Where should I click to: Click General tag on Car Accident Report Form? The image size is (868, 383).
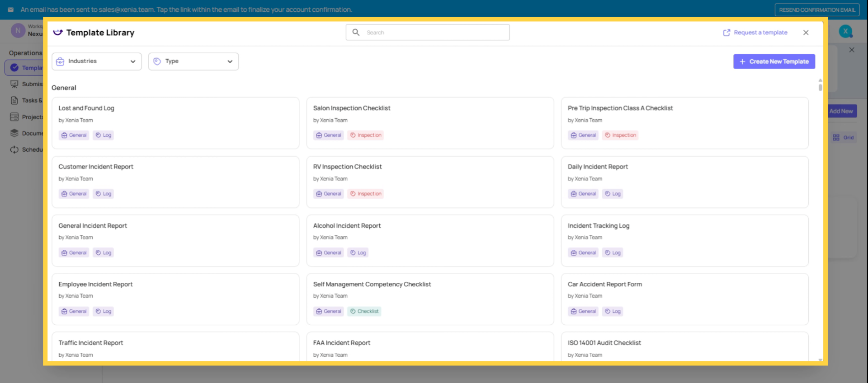[x=583, y=311]
